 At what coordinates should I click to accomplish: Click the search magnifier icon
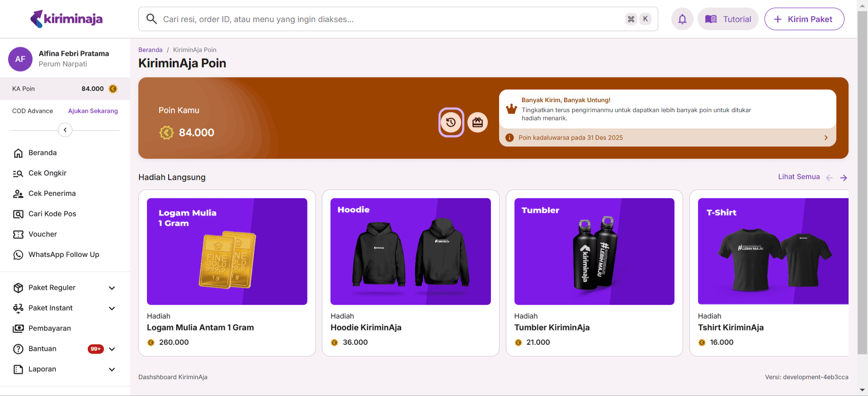click(151, 19)
